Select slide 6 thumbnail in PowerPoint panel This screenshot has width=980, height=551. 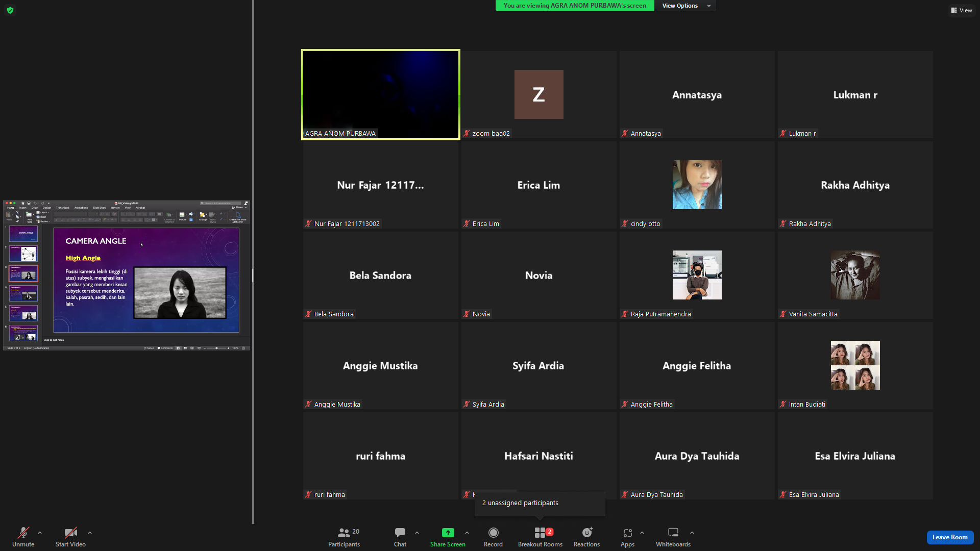click(x=23, y=333)
